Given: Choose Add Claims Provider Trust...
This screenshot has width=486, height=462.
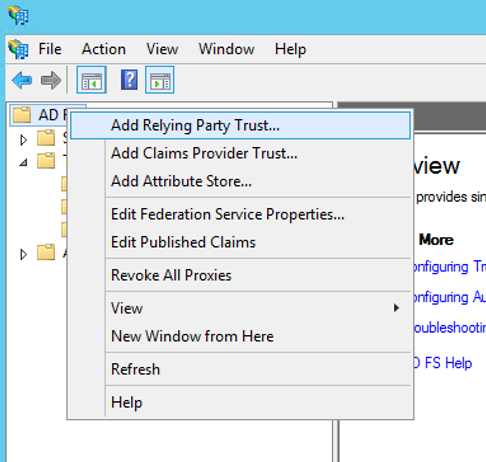Looking at the screenshot, I should (240, 153).
